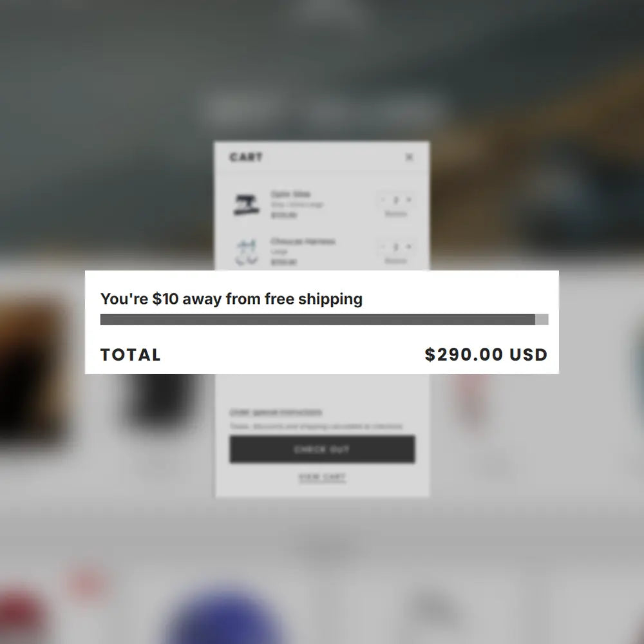Image resolution: width=644 pixels, height=644 pixels.
Task: Expand the order special instructions link
Action: [x=276, y=412]
